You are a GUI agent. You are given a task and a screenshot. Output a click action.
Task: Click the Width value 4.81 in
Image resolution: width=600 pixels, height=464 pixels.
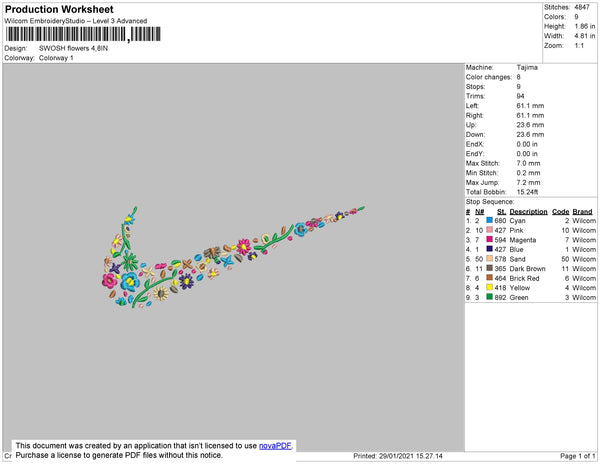tap(585, 36)
